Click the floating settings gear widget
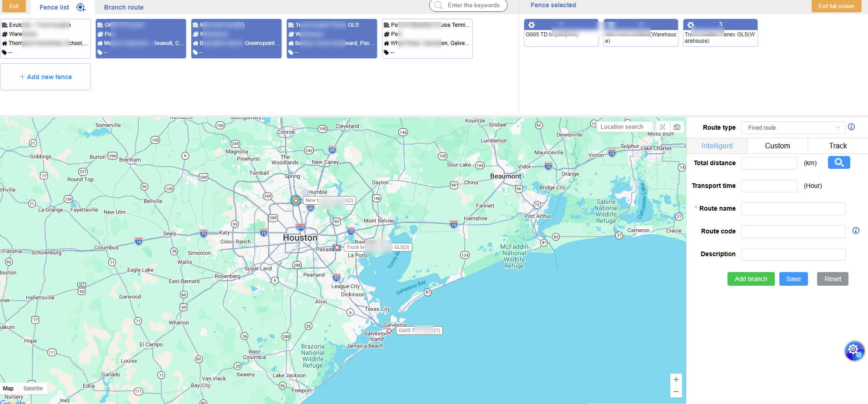The height and width of the screenshot is (404, 868). click(854, 351)
